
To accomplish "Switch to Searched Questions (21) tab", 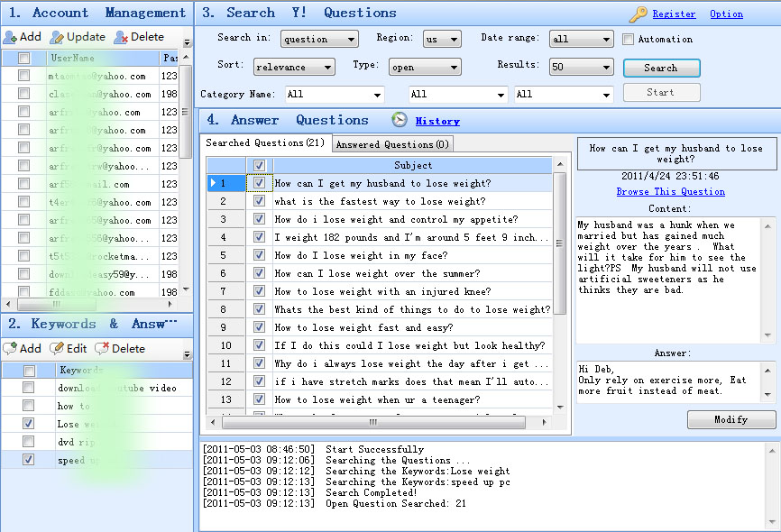I will [265, 143].
